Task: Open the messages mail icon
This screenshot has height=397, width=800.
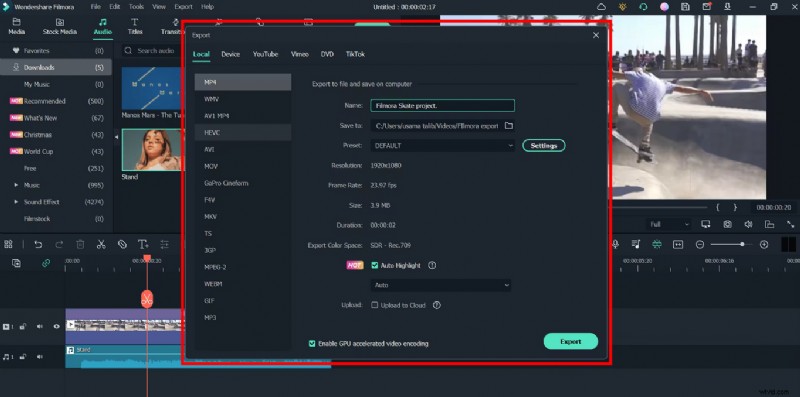Action: click(x=707, y=7)
